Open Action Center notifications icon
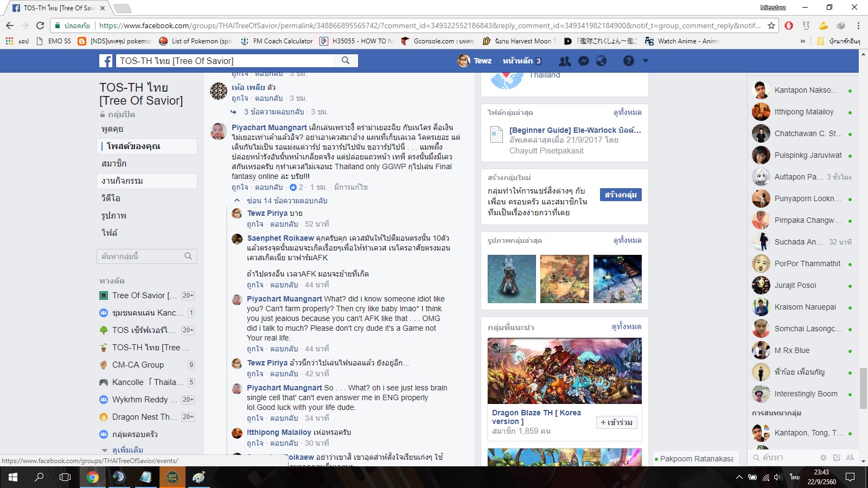The width and height of the screenshot is (868, 488). tap(850, 477)
